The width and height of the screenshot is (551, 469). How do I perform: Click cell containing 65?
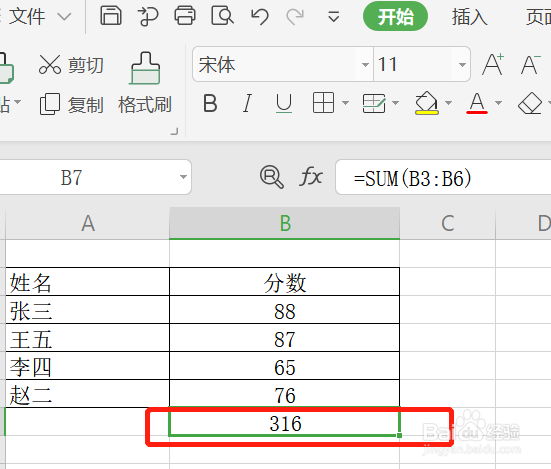pyautogui.click(x=284, y=366)
